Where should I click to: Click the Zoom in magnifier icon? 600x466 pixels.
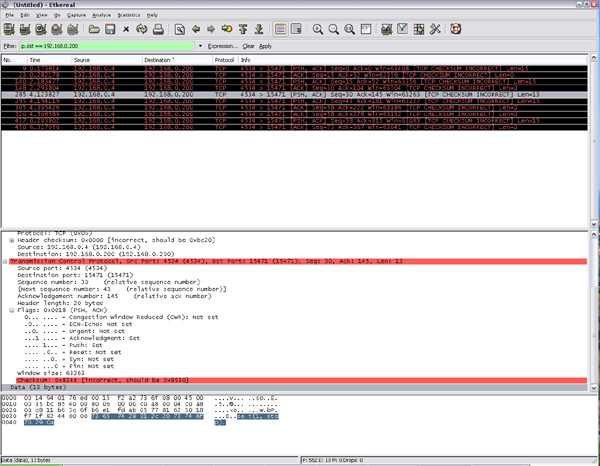(318, 30)
